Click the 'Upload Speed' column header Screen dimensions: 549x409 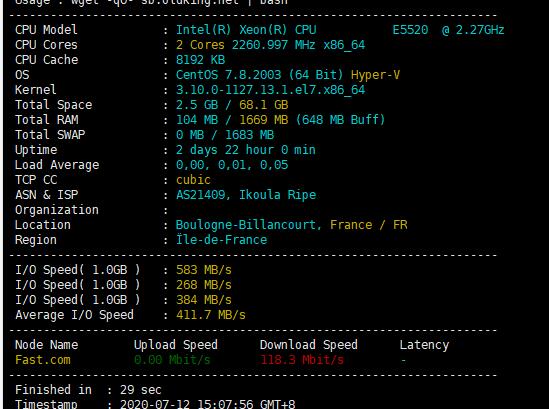coord(175,345)
